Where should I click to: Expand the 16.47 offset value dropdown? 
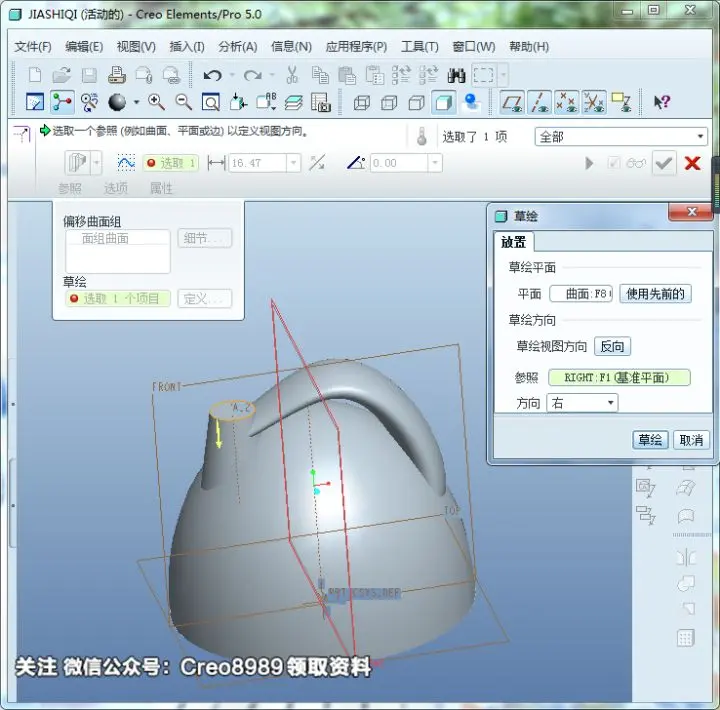click(293, 163)
